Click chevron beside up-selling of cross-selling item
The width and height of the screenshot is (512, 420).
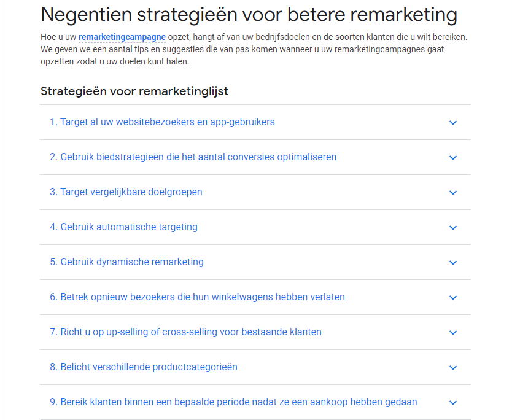point(453,332)
